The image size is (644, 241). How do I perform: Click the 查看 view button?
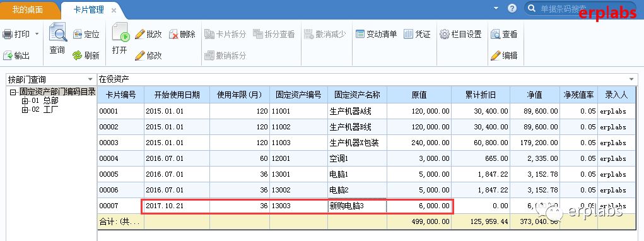click(504, 34)
